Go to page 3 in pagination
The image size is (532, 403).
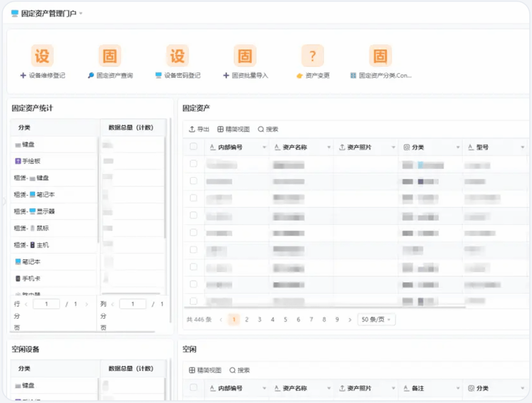coord(260,320)
